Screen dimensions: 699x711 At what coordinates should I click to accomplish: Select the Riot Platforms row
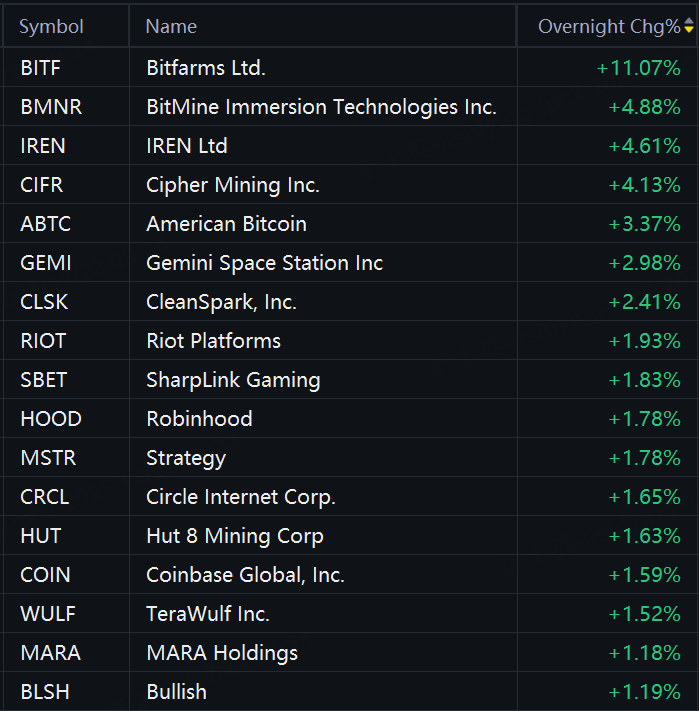(x=213, y=341)
